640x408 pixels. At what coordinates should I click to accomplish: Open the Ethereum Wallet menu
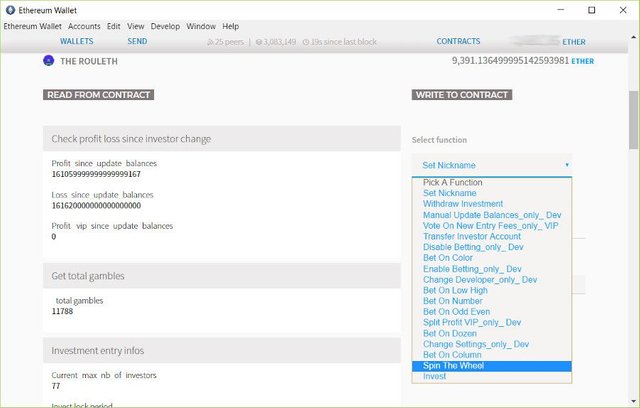pyautogui.click(x=33, y=26)
